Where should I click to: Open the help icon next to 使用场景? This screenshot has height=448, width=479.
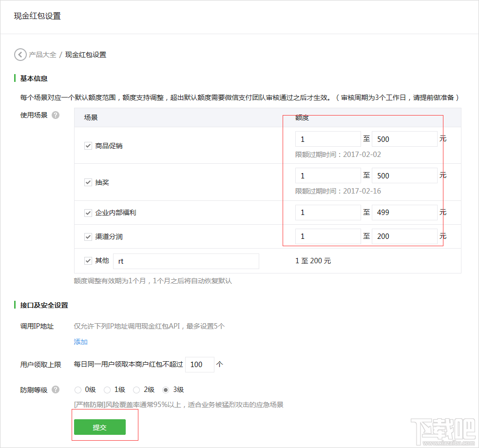pos(56,115)
